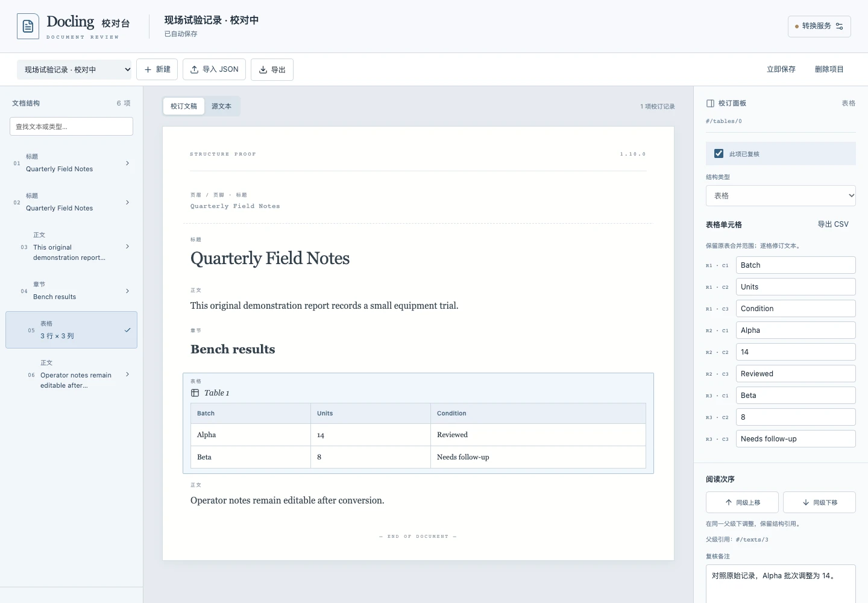868x603 pixels.
Task: Click the 查找文本或类型 search field
Action: pos(71,127)
